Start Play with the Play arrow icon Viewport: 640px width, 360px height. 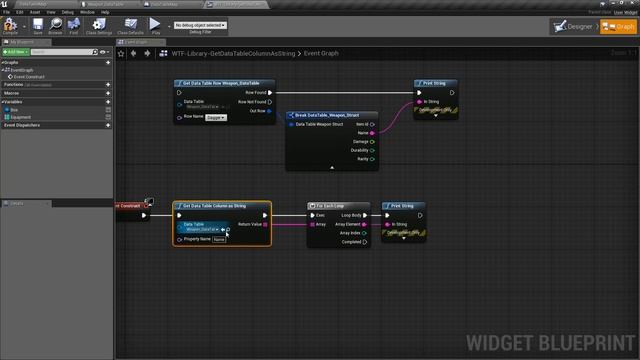[x=155, y=24]
